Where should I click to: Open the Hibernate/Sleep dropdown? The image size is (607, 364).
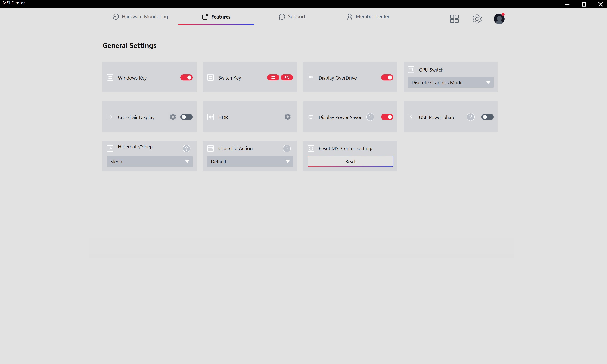click(x=150, y=161)
